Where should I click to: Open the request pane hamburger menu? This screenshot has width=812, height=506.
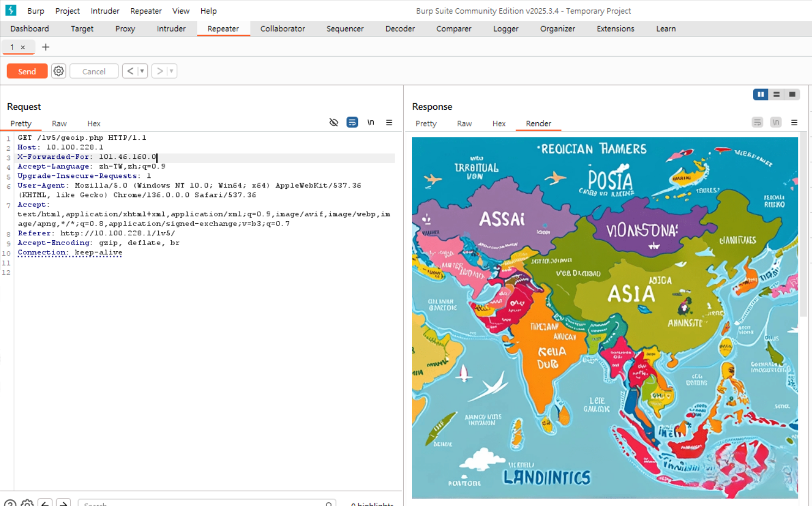tap(389, 122)
